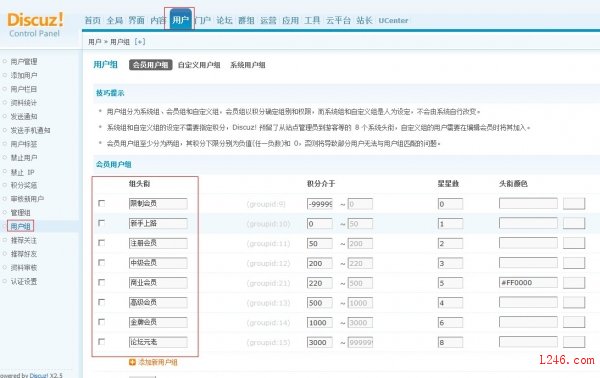Image resolution: width=600 pixels, height=378 pixels.
Task: Click the plus icon beside 添加新用户组
Action: (132, 362)
